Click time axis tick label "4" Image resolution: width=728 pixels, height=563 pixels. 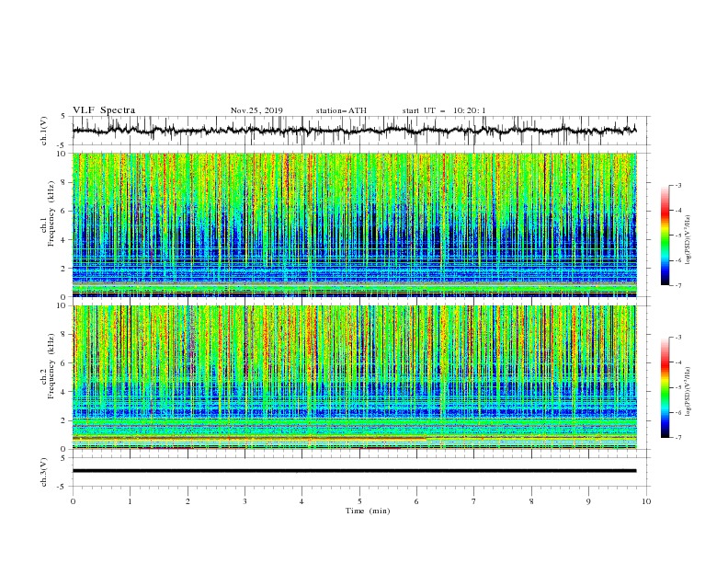[302, 501]
